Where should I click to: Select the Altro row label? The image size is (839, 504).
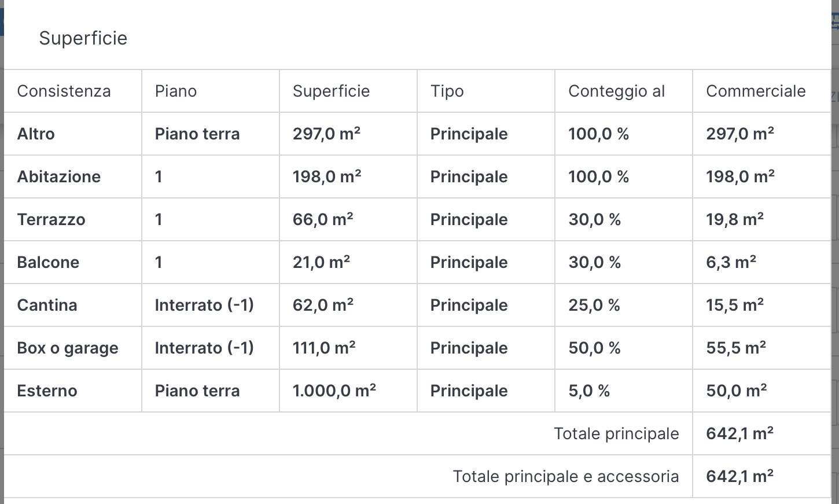36,134
